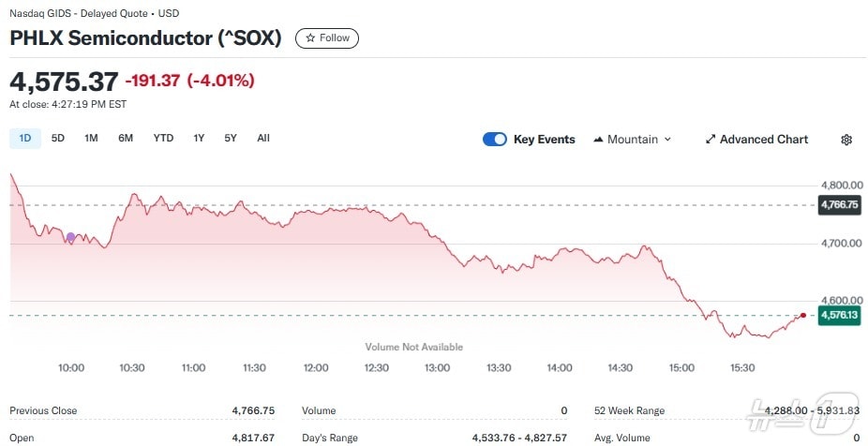Expand the Mountain chart type dropdown
Screen dimensions: 868x446
[667, 140]
